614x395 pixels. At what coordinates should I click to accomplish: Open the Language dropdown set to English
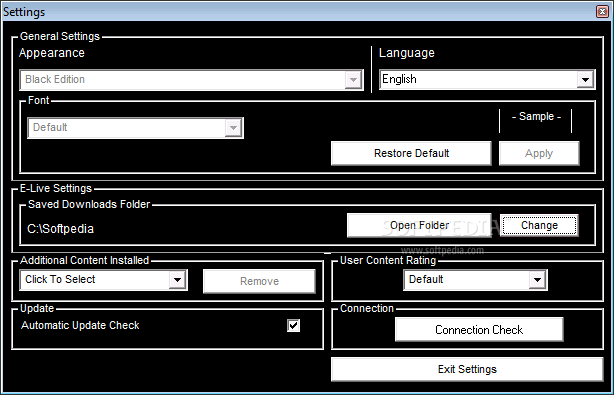[x=487, y=80]
